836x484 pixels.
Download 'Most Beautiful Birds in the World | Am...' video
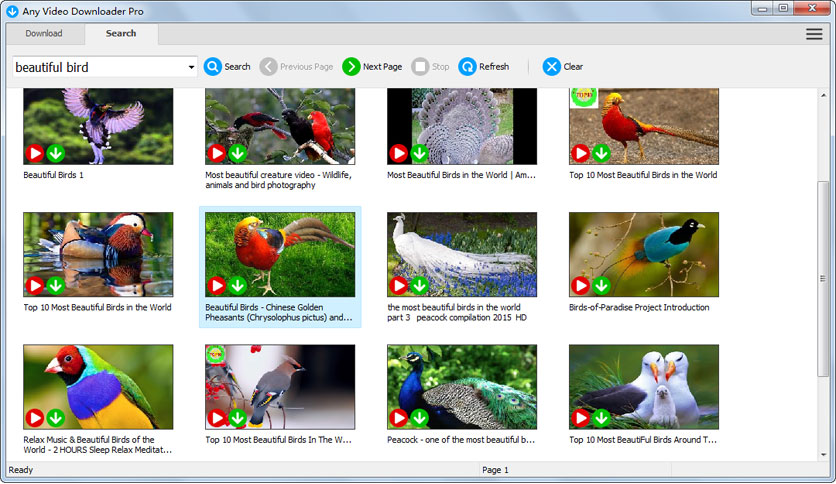pyautogui.click(x=420, y=154)
